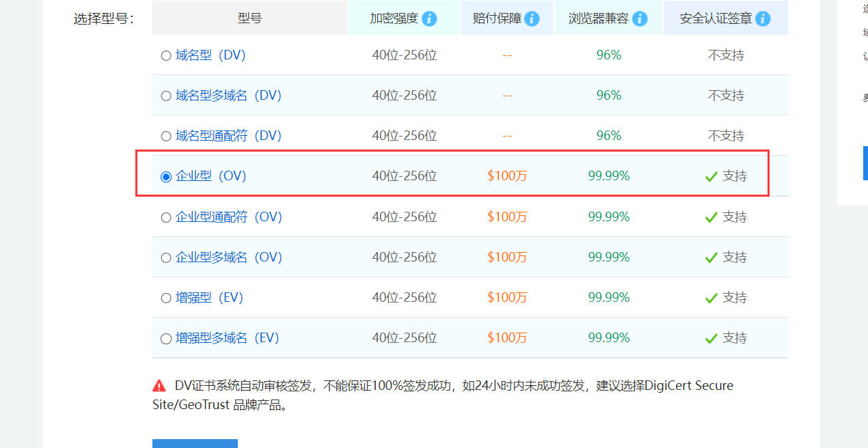868x448 pixels.
Task: Click the blue button below the warning
Action: (195, 443)
